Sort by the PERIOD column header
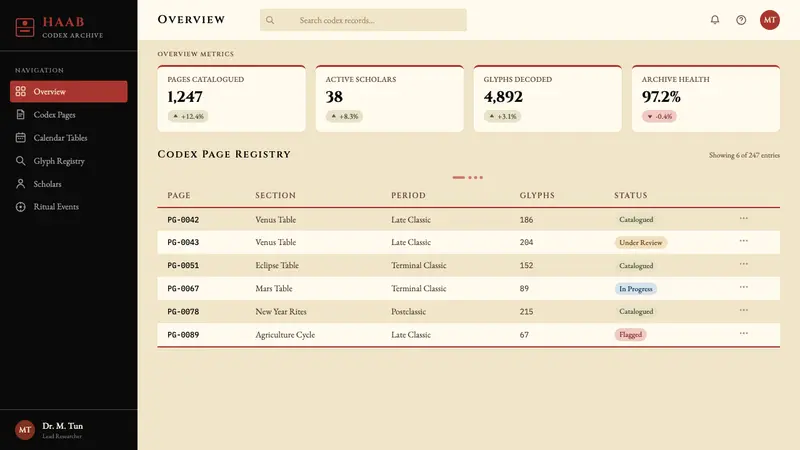Screen dimensions: 800x450 (408, 195)
